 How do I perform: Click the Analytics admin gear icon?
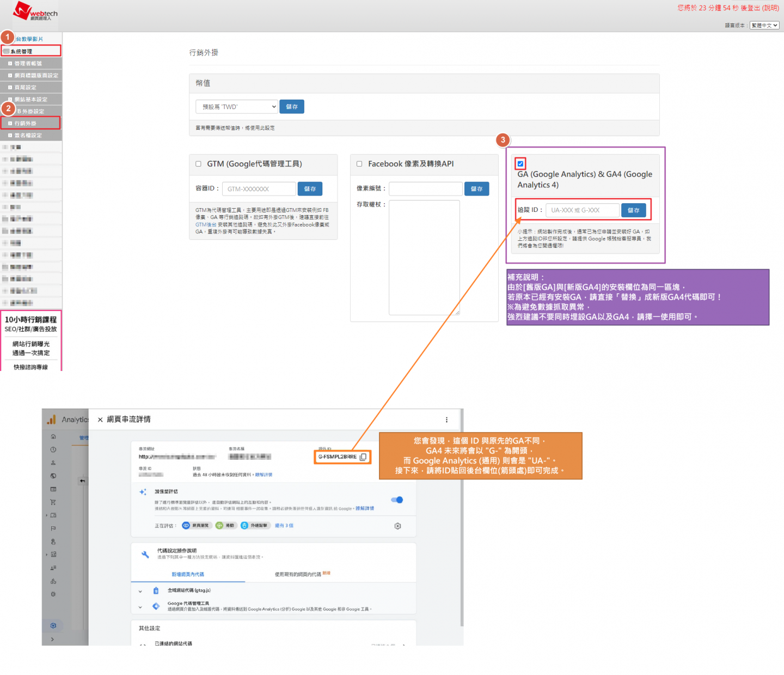coord(53,625)
